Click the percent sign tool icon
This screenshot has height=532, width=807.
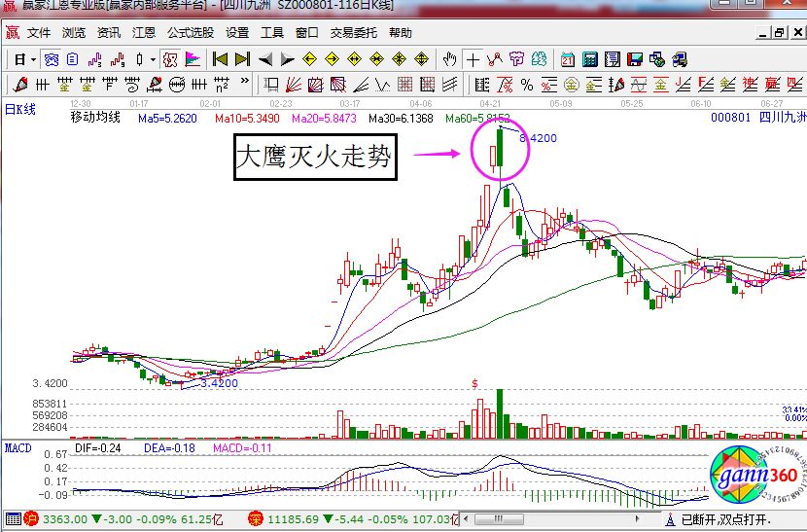526,84
